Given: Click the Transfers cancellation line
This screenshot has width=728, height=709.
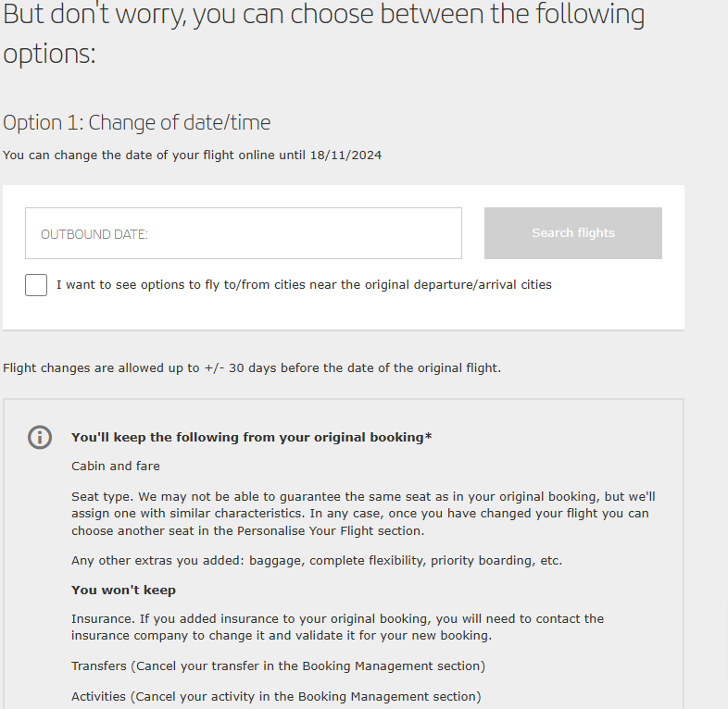Looking at the screenshot, I should (278, 666).
